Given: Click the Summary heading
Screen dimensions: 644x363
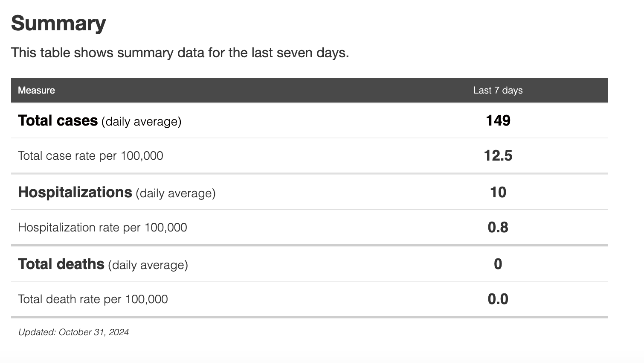Looking at the screenshot, I should tap(58, 23).
